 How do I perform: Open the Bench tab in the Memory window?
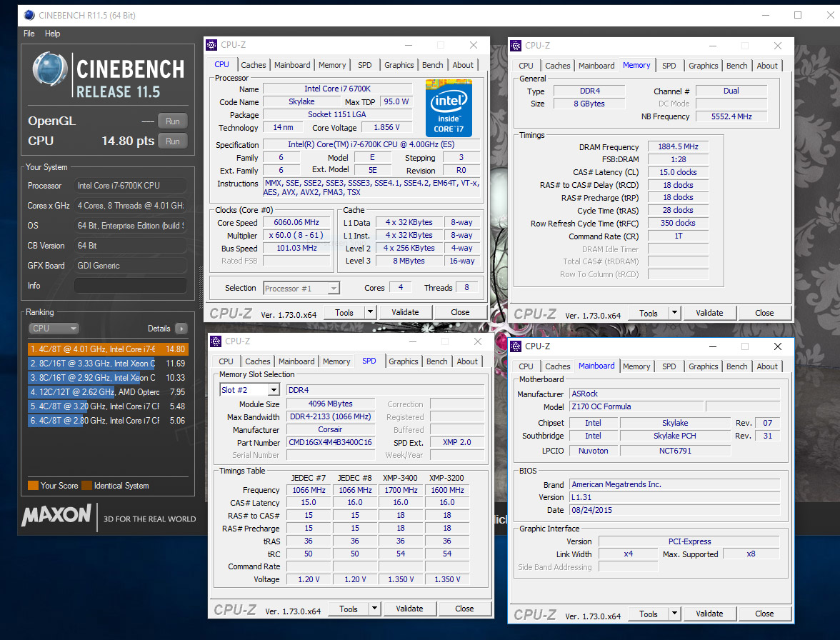point(736,66)
